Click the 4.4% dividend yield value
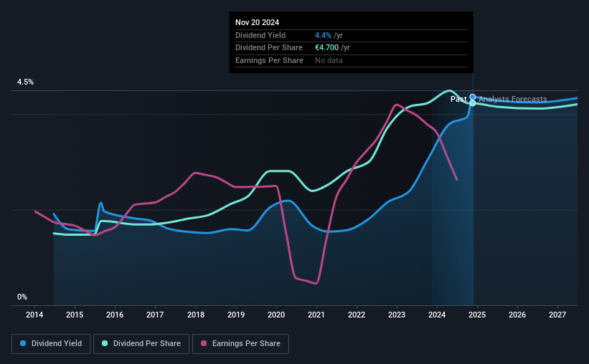The width and height of the screenshot is (589, 364). [323, 35]
